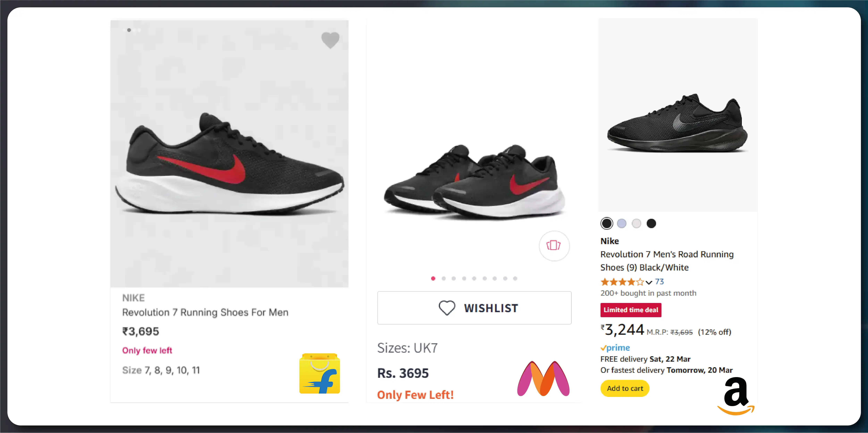Click the star rating icons

click(x=622, y=282)
